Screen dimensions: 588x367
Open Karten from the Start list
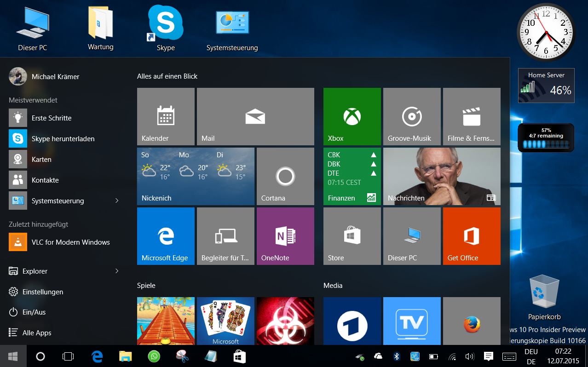[64, 159]
